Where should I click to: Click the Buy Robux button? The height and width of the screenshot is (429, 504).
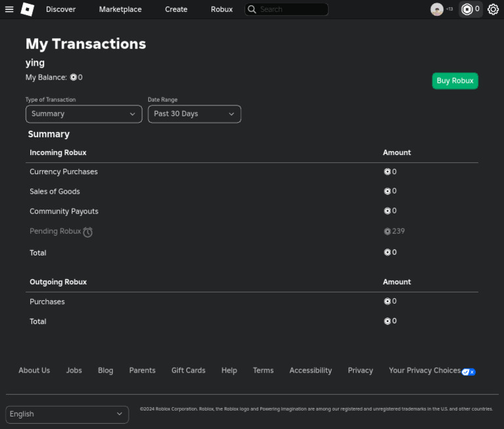click(x=455, y=81)
